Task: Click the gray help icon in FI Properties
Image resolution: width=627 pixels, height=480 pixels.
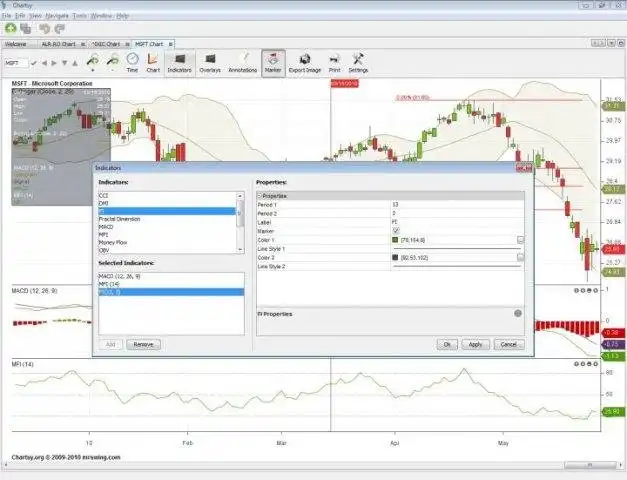Action: [x=518, y=313]
